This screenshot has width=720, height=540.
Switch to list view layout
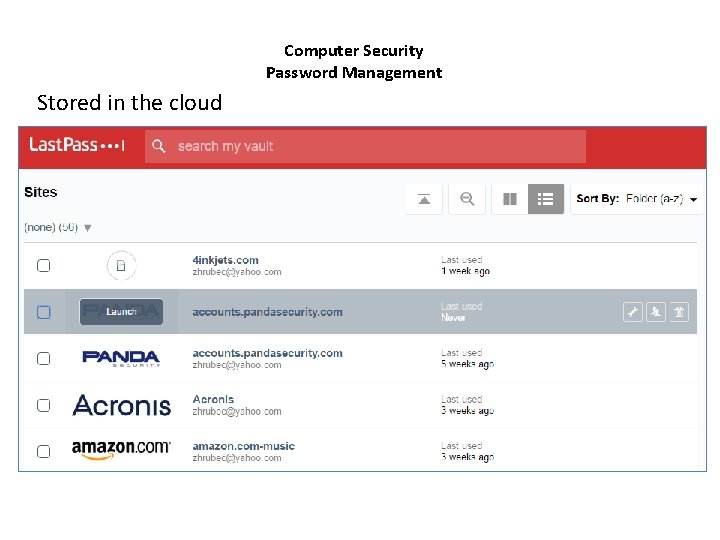(546, 199)
